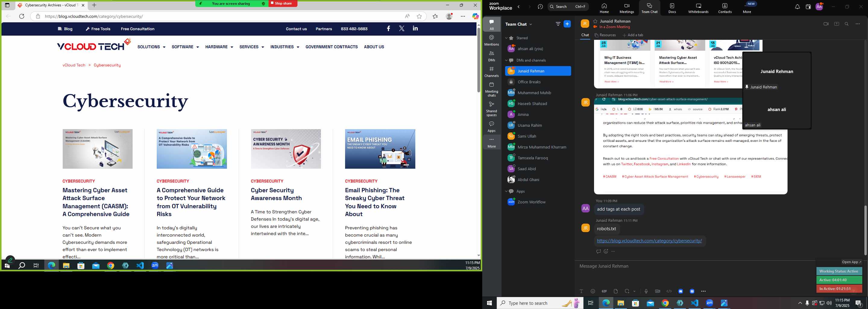This screenshot has height=309, width=868.
Task: Record an audio message
Action: coord(646,291)
